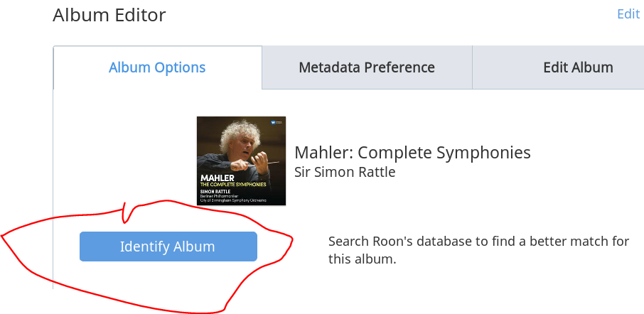Click the Edit link at top right

pyautogui.click(x=628, y=14)
